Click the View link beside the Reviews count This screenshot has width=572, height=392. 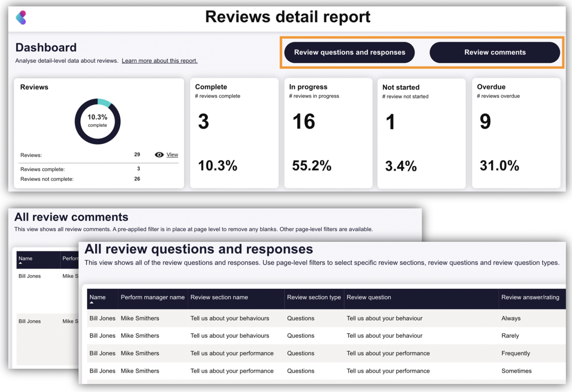coord(172,154)
